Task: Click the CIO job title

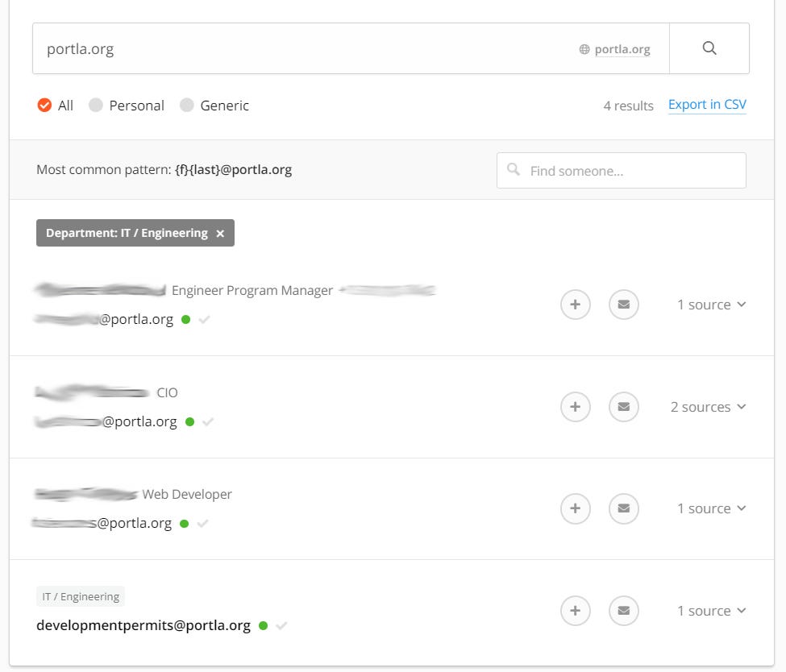Action: [167, 392]
